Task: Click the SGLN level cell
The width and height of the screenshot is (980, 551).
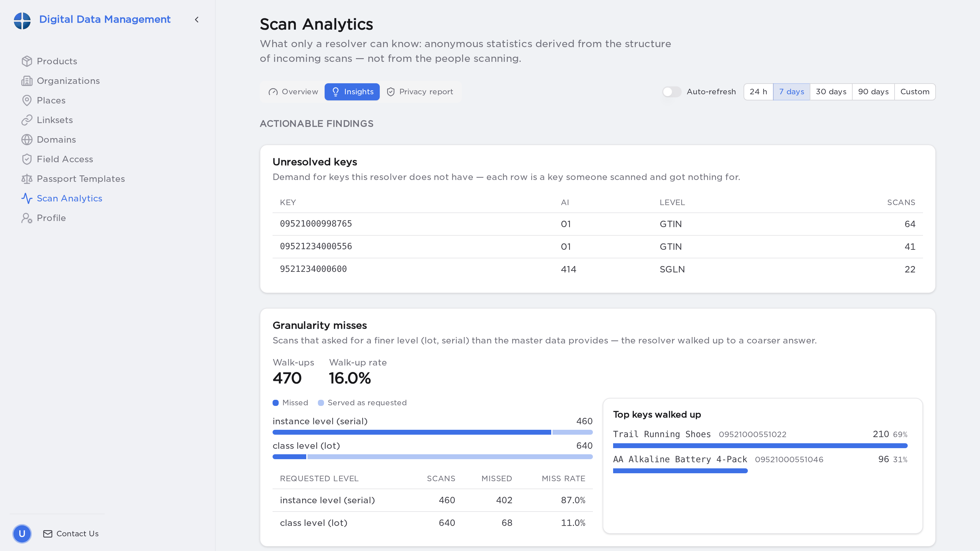Action: pos(672,269)
